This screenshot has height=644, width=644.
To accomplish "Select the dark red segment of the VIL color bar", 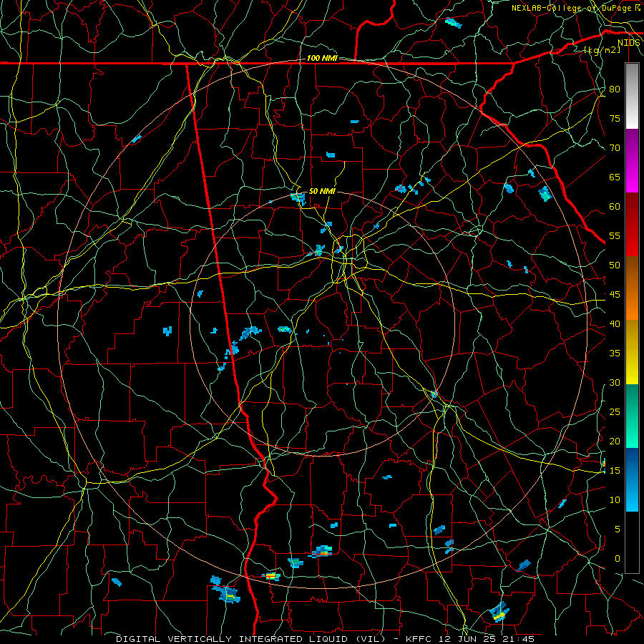I will click(632, 225).
